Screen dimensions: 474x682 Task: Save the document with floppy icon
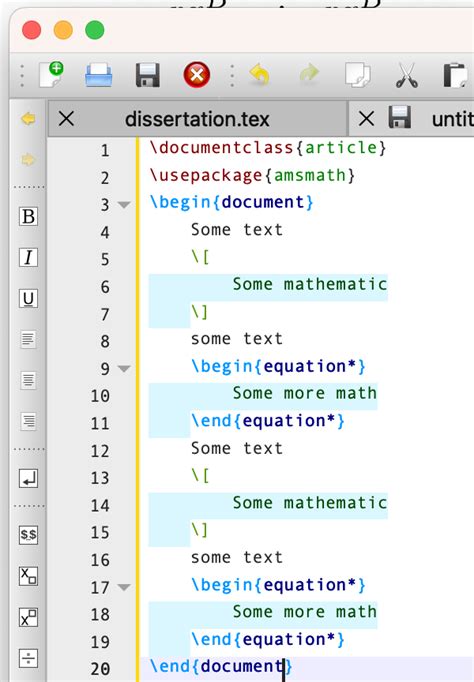(148, 75)
